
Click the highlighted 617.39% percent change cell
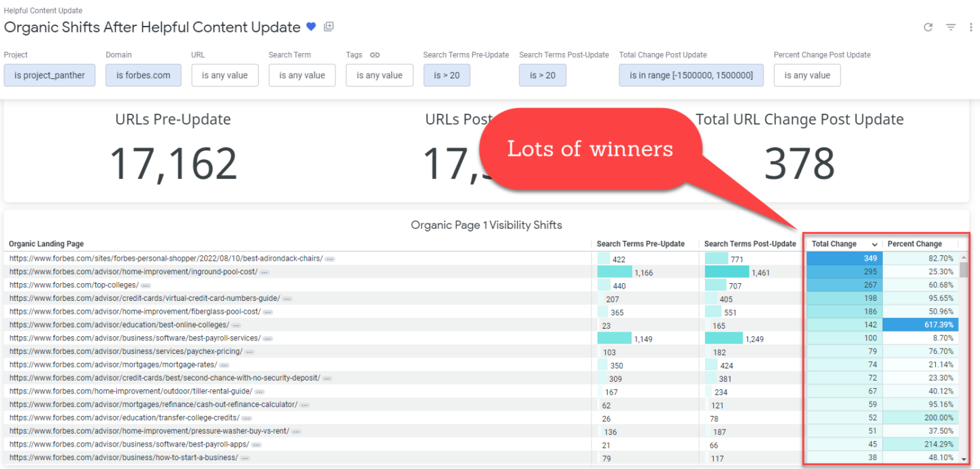point(920,325)
